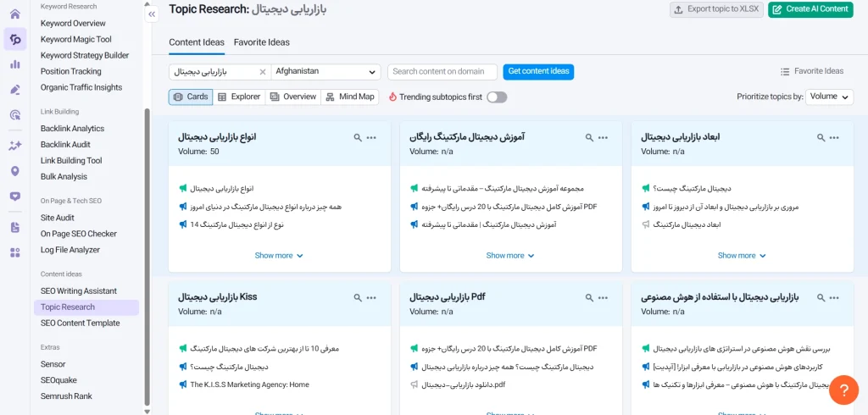The height and width of the screenshot is (415, 868).
Task: Click the search magnifier on انواع بازاریابی دیجیتال card
Action: pyautogui.click(x=358, y=137)
